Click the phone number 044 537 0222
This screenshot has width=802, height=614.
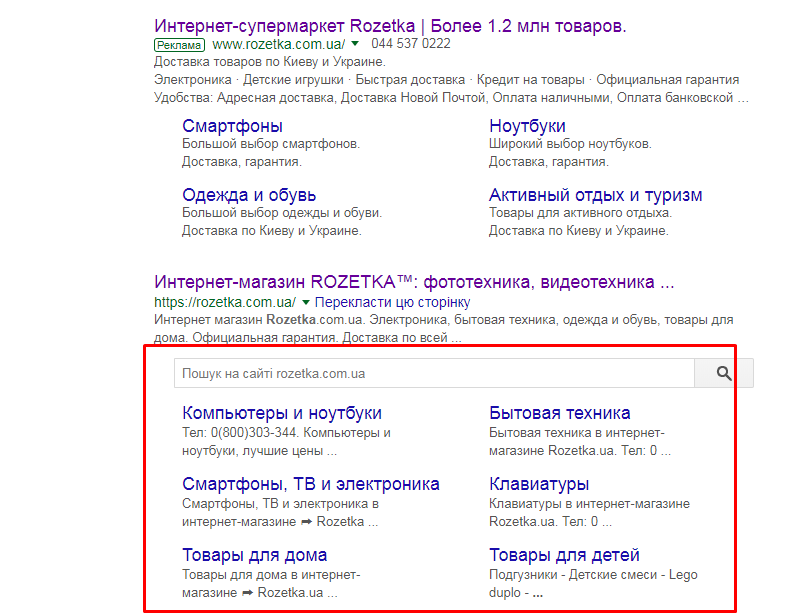(410, 44)
